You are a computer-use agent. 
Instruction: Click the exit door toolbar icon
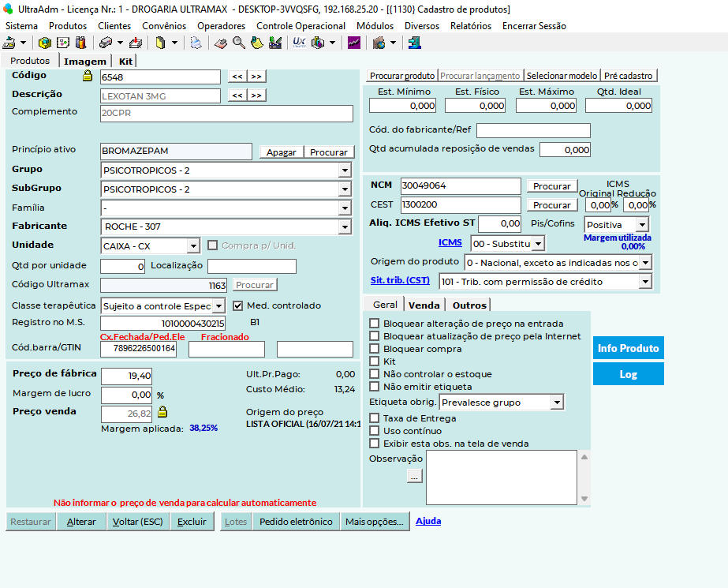(414, 43)
